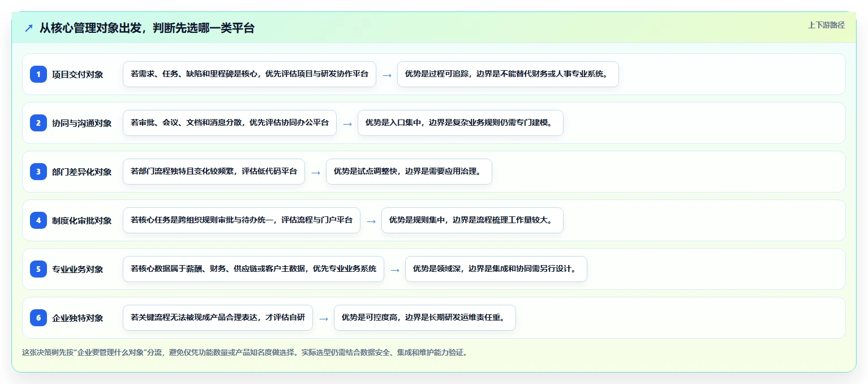
Task: Select the 专业业务对象 label
Action: (78, 269)
